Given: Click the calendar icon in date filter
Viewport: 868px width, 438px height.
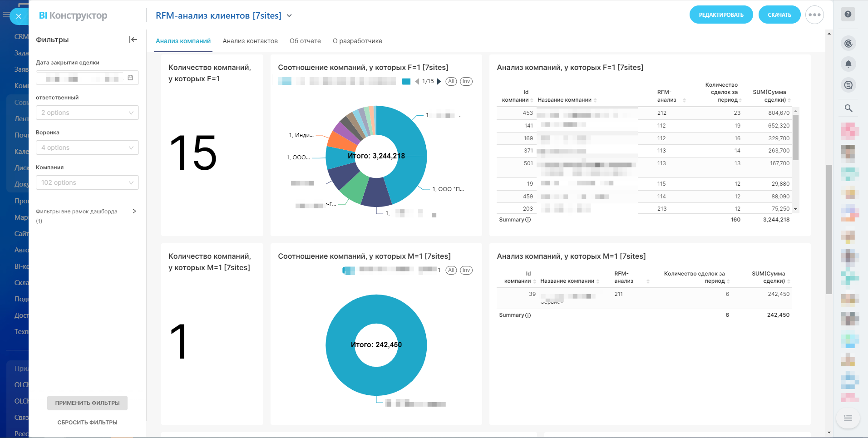Looking at the screenshot, I should click(x=130, y=78).
